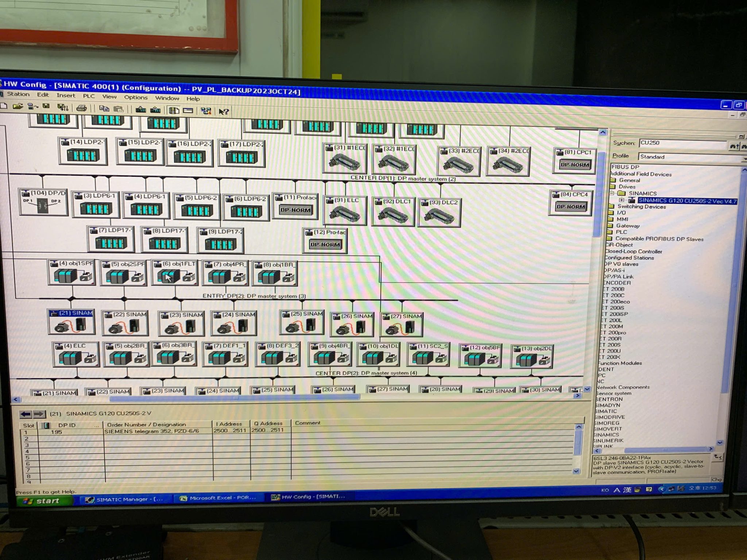Select the (6) obj1FLT station icon
The width and height of the screenshot is (747, 560).
pyautogui.click(x=174, y=273)
